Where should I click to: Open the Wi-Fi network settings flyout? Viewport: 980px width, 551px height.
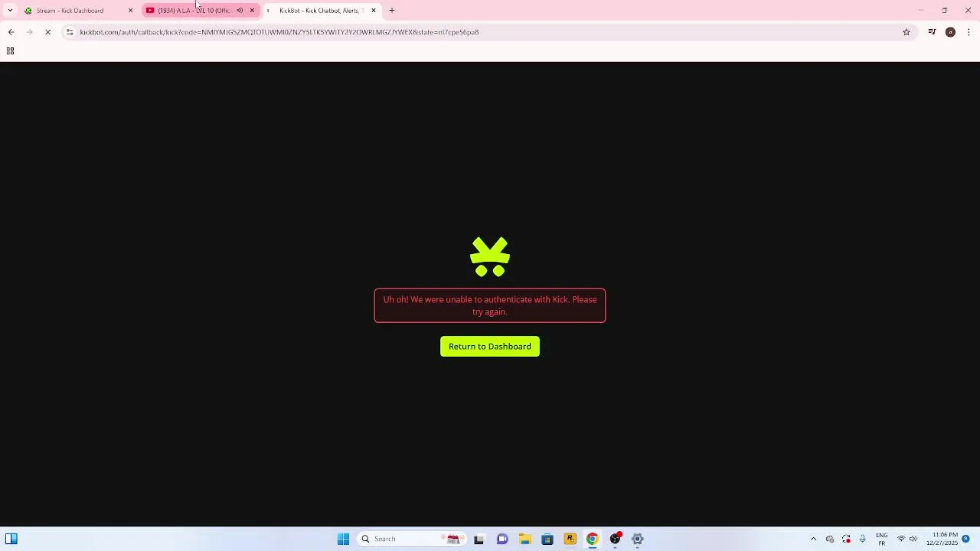coord(901,539)
